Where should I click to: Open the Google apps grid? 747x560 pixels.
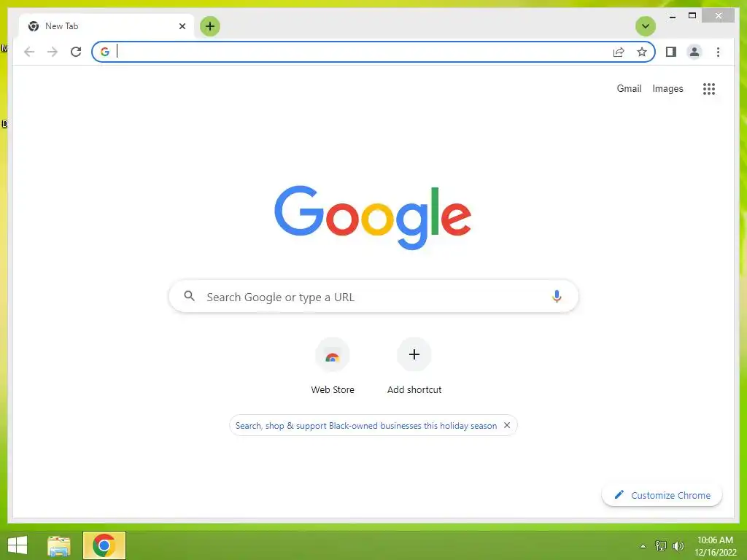(x=709, y=88)
